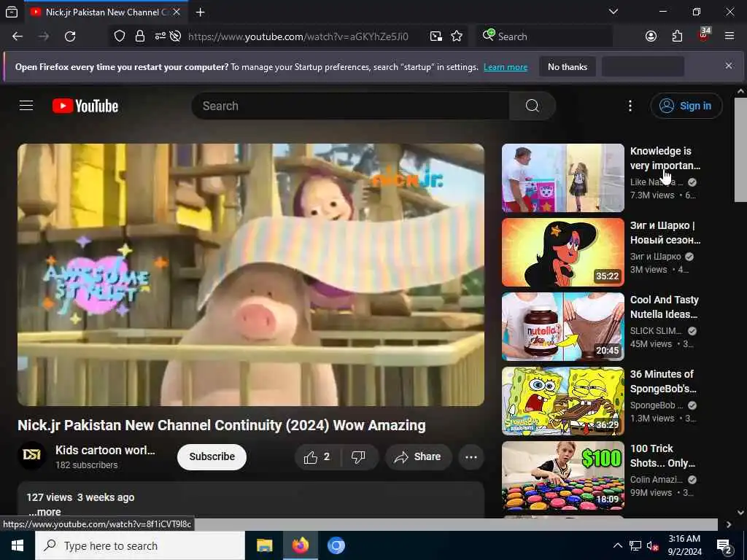The image size is (747, 560).
Task: Open Firefox View at tab bar left
Action: (12, 12)
